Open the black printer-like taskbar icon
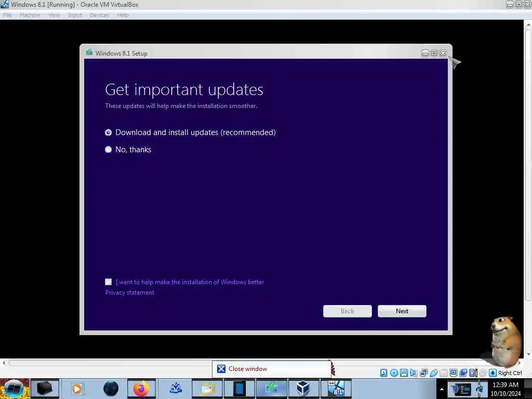Viewport: 532px width, 399px height. click(x=45, y=389)
